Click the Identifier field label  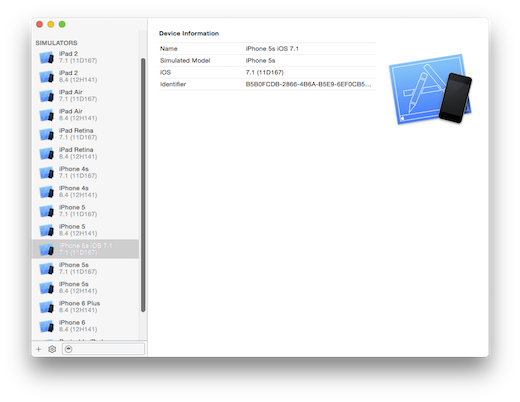[x=173, y=84]
